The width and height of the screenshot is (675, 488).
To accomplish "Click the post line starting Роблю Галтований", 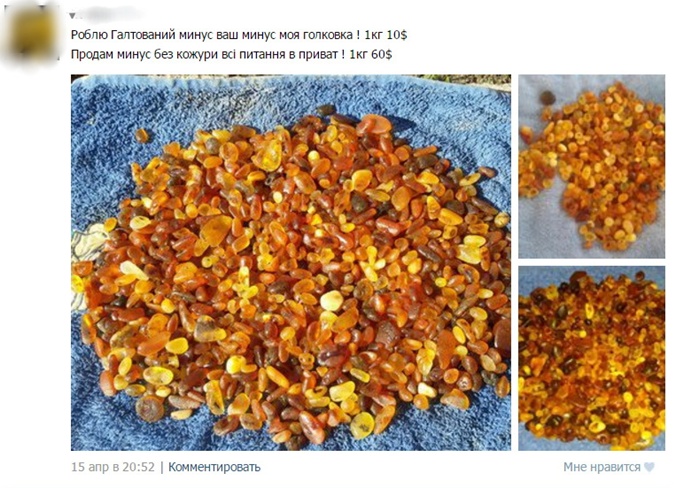I will click(239, 35).
